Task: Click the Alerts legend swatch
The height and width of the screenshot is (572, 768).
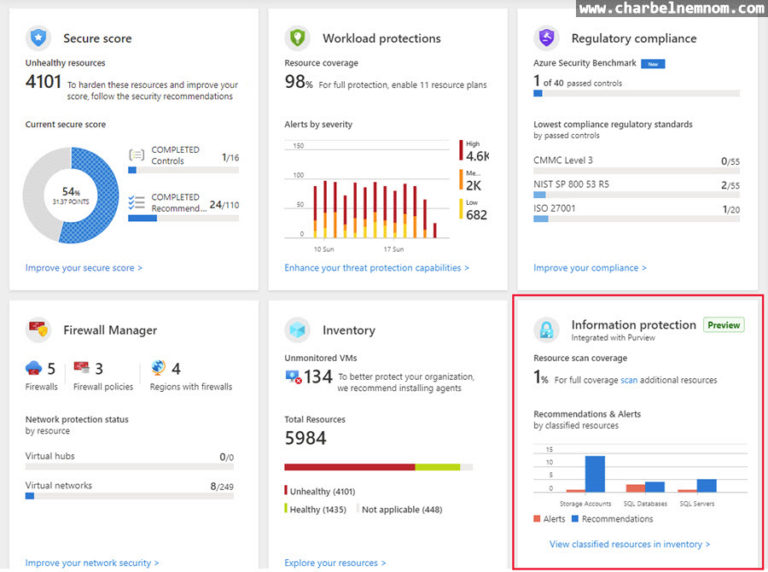Action: [x=537, y=519]
